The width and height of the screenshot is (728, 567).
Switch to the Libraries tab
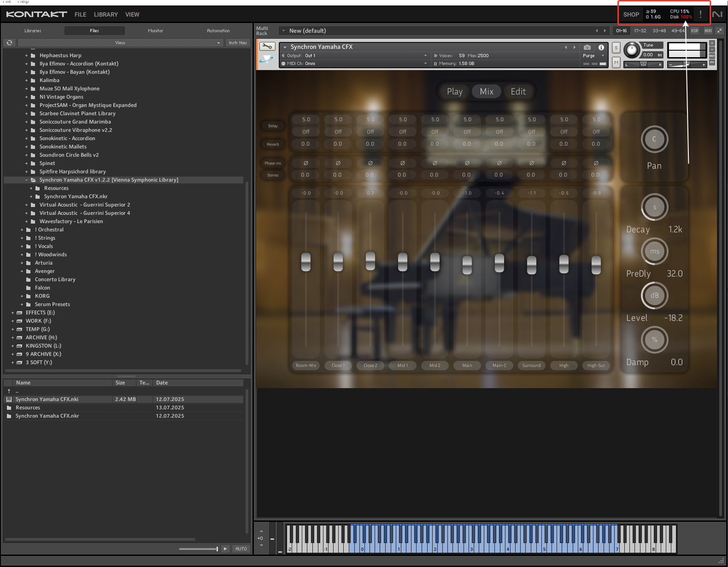[x=33, y=30]
